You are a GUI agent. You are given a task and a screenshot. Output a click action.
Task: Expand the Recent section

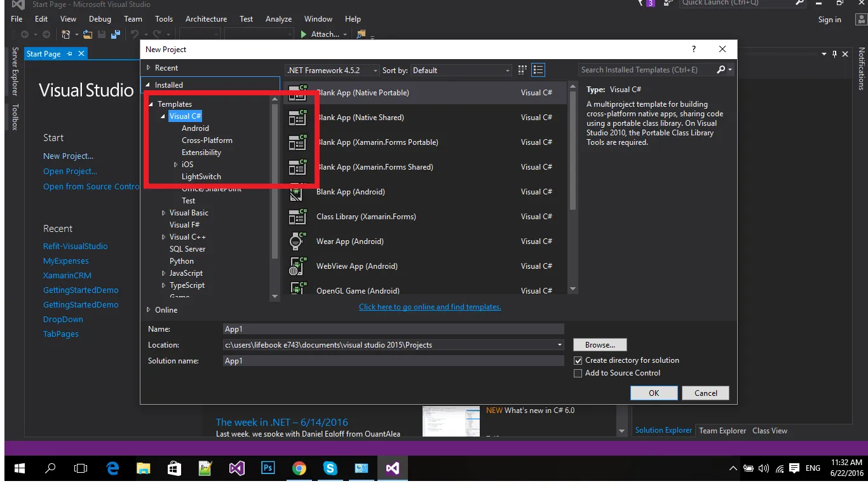(148, 68)
